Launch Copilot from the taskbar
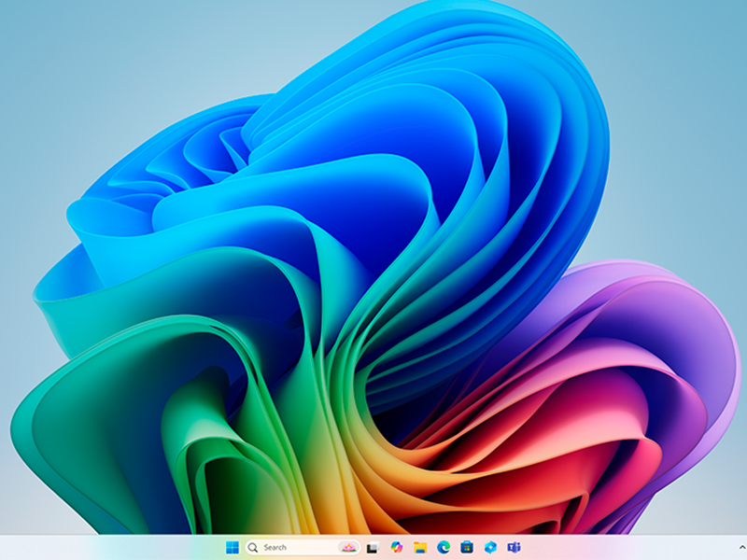The width and height of the screenshot is (747, 560). click(x=396, y=548)
